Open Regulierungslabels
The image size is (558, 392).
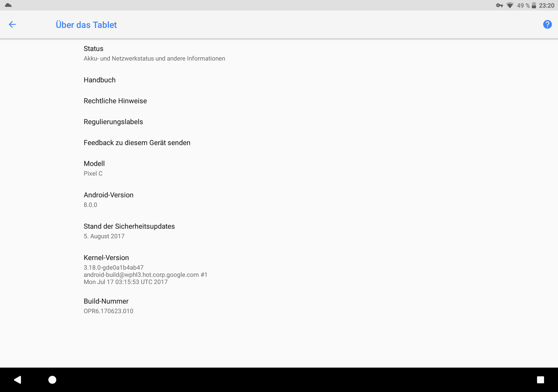pos(279,122)
